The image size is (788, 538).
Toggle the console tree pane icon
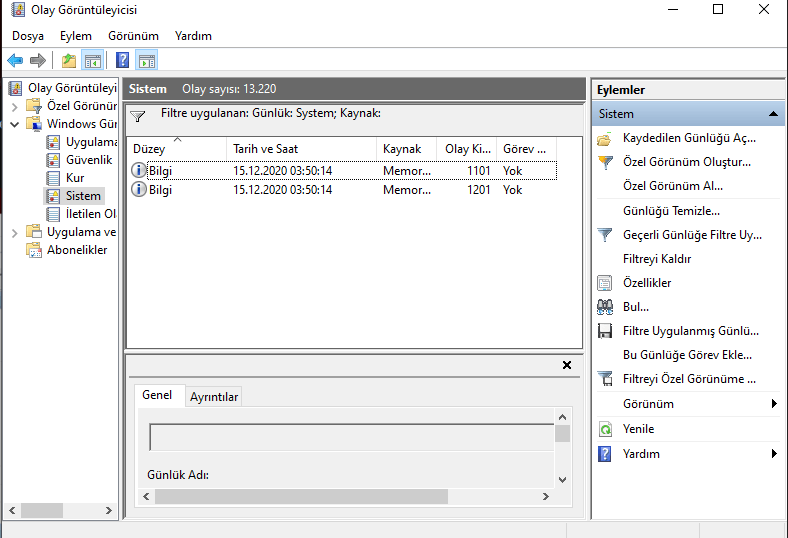93,61
